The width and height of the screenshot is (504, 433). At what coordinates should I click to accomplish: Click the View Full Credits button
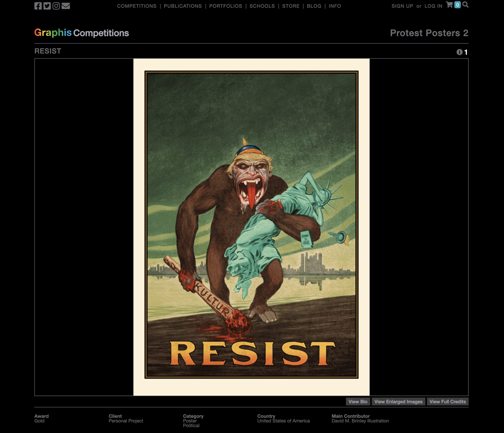click(448, 402)
